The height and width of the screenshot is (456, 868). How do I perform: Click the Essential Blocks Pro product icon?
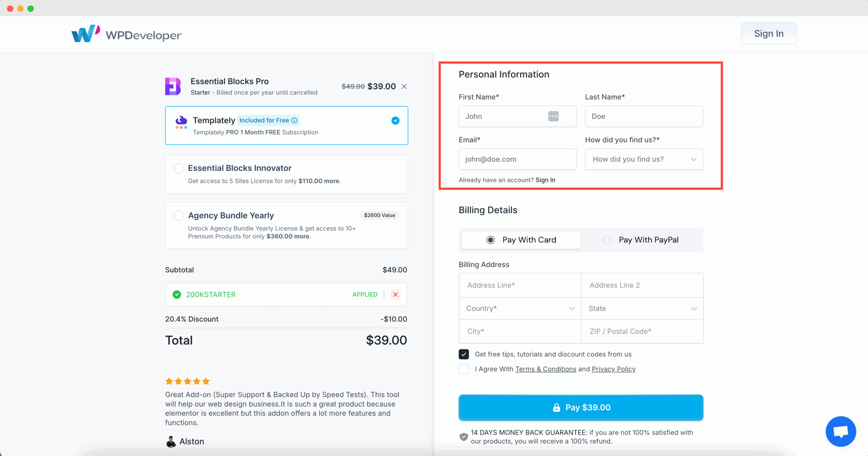click(x=173, y=87)
